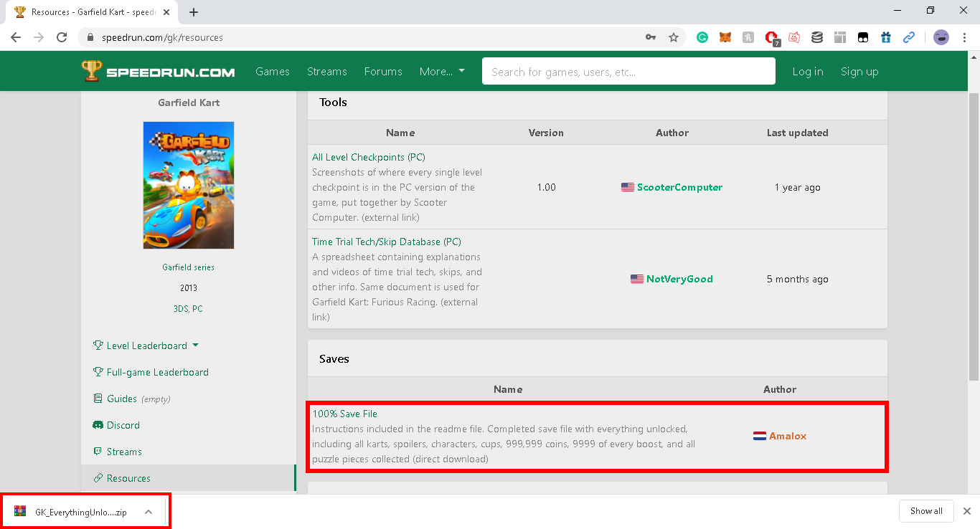The image size is (980, 529).
Task: Click Log in
Action: point(808,72)
